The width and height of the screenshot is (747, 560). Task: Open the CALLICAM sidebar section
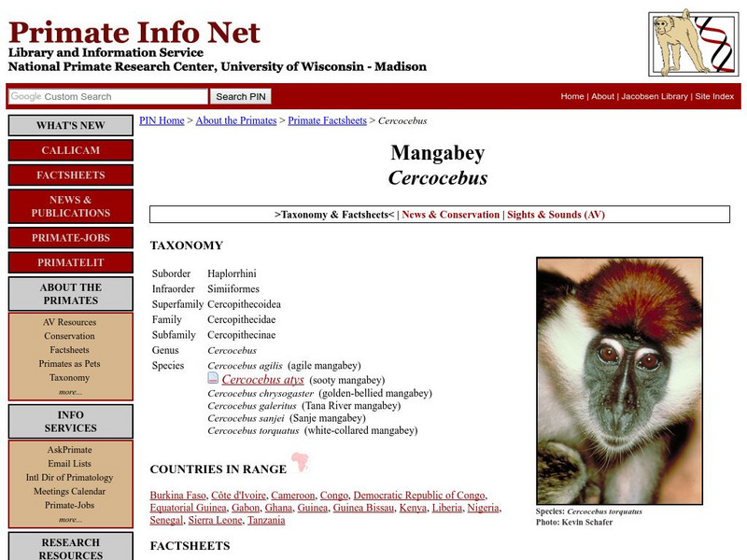[69, 150]
